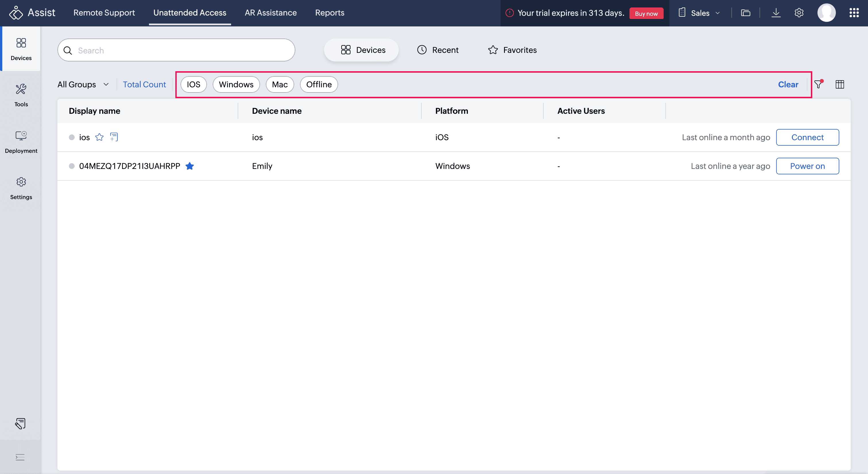The image size is (868, 474).
Task: Open the user profile avatar menu
Action: [x=826, y=13]
